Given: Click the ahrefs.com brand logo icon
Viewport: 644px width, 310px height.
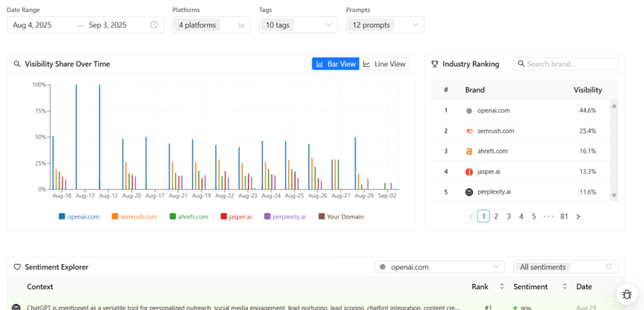Looking at the screenshot, I should coord(469,151).
